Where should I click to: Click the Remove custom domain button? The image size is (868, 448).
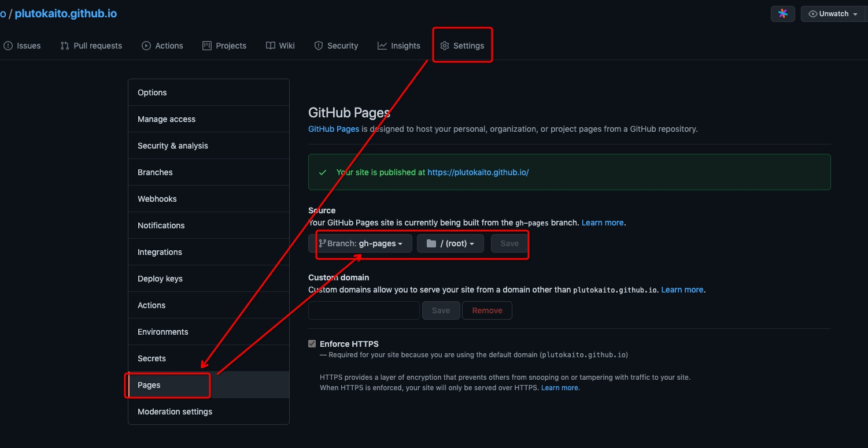pyautogui.click(x=487, y=310)
